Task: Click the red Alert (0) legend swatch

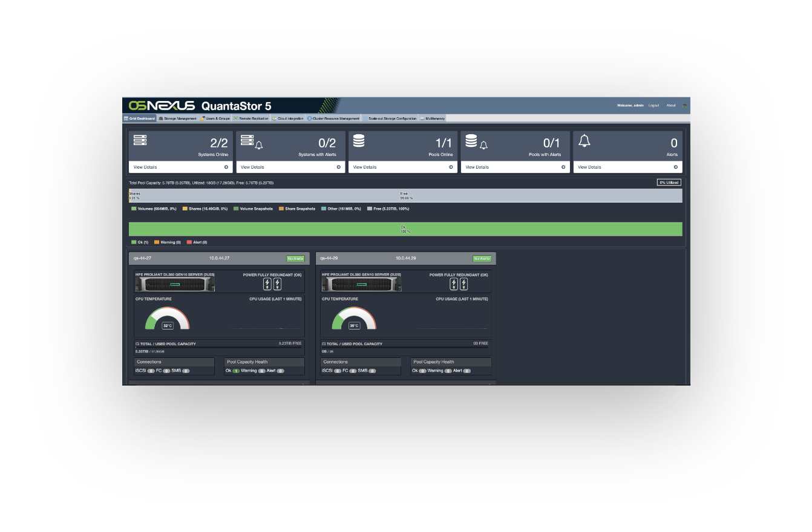Action: [x=189, y=242]
